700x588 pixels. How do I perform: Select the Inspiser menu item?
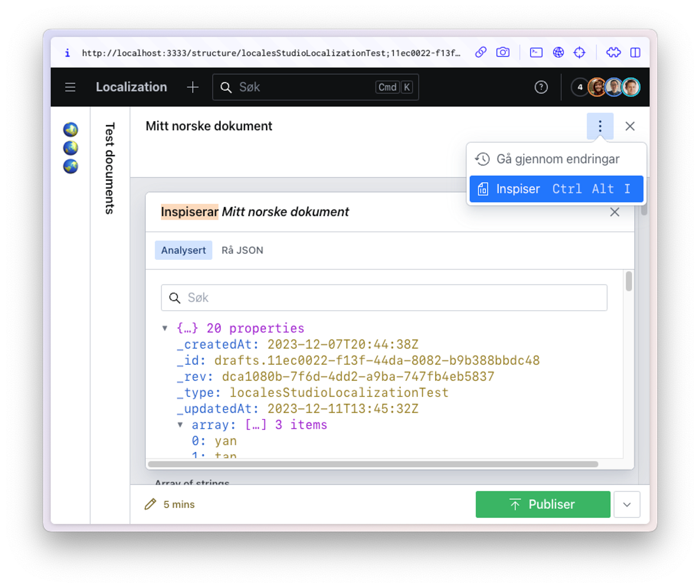tap(556, 189)
